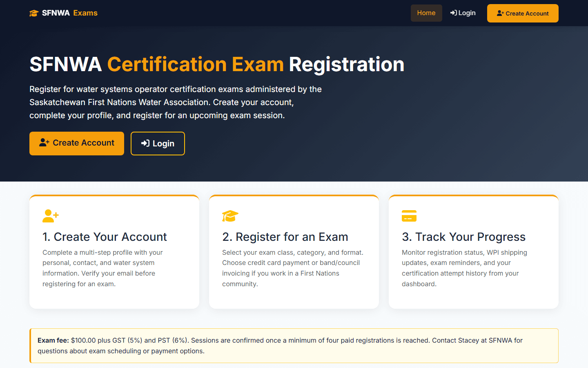The image size is (588, 368).
Task: Click the graduation cap logo icon in navbar
Action: coord(34,13)
